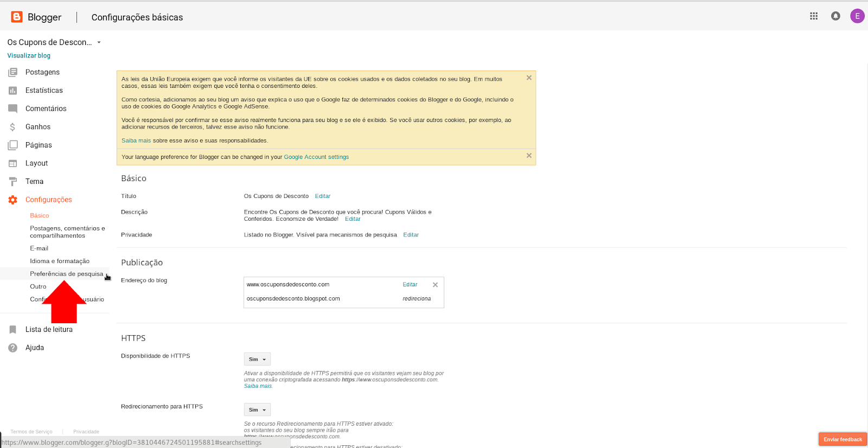Open Tema section
This screenshot has height=448, width=868.
tap(34, 182)
